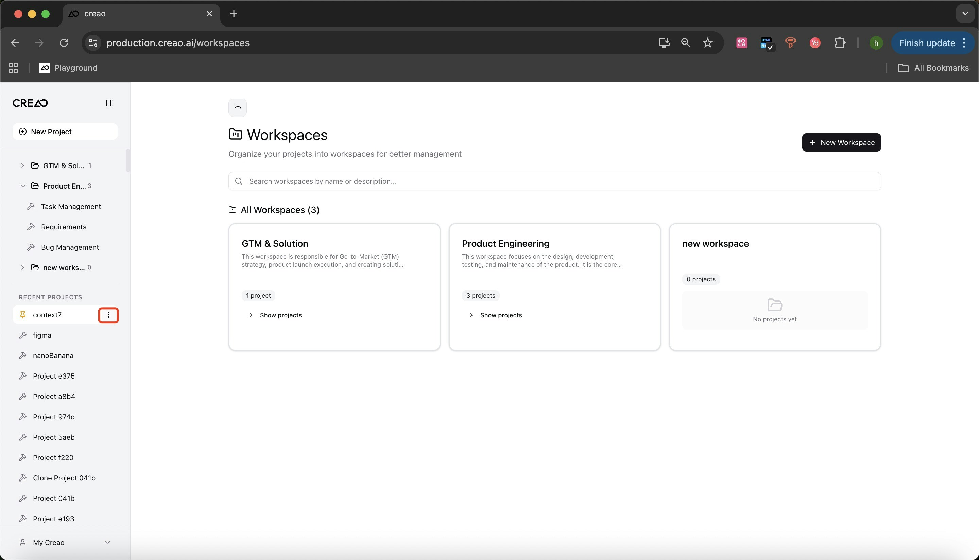Bookmark page with the star icon
The width and height of the screenshot is (979, 560).
[707, 43]
